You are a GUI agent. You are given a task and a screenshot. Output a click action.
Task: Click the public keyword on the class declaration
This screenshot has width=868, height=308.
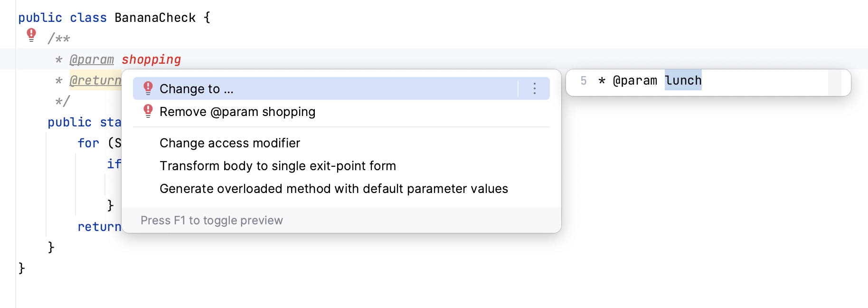coord(39,17)
